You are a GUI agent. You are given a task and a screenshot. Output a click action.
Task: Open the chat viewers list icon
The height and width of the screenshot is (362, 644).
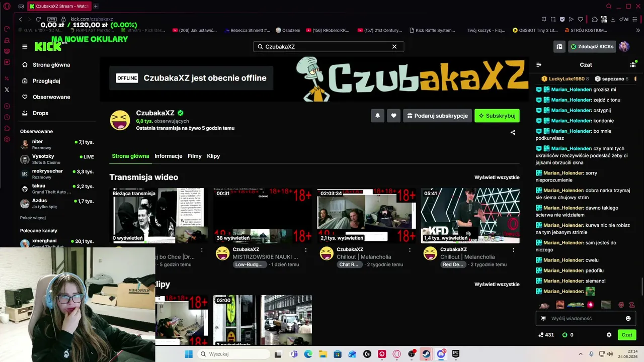[x=633, y=65]
